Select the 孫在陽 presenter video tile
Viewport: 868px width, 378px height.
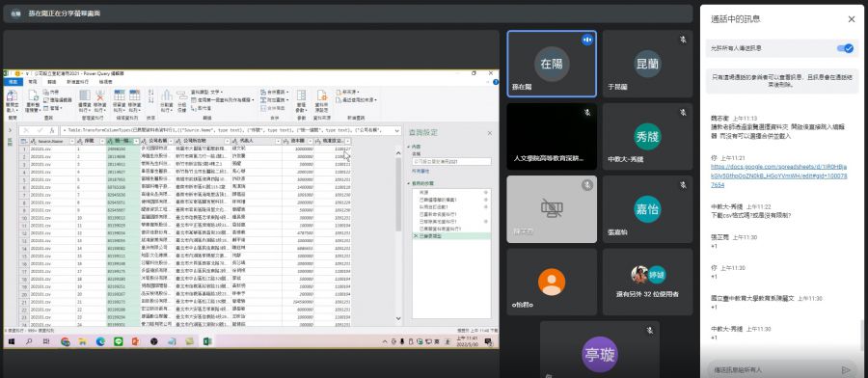click(x=552, y=64)
